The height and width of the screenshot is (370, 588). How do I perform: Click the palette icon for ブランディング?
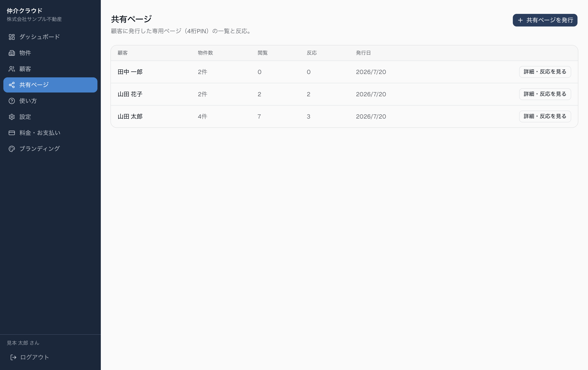pos(12,149)
